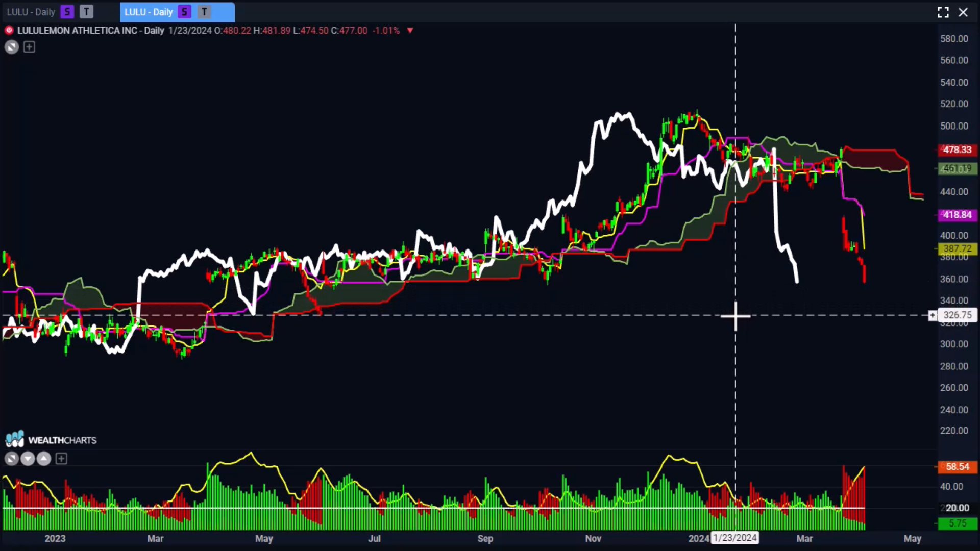Click the red symbol icon before LULULEMON title
Screen dimensions: 980x551
pos(9,31)
